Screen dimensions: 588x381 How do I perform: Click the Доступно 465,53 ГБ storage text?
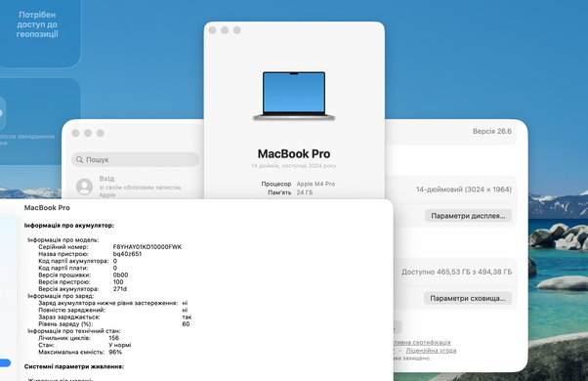pos(456,272)
